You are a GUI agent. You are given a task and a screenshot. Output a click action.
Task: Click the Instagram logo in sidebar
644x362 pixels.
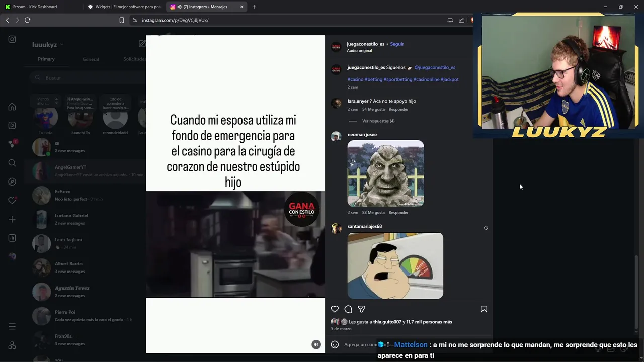coord(12,39)
